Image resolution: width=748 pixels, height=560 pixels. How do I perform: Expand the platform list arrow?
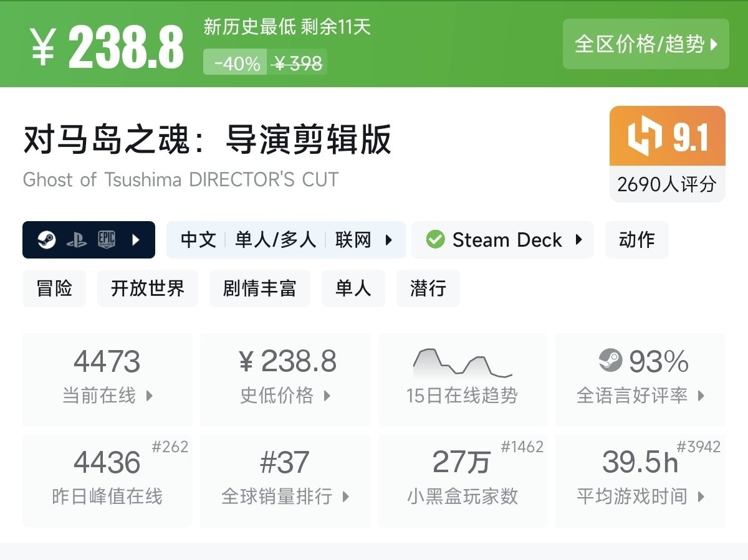pyautogui.click(x=137, y=240)
